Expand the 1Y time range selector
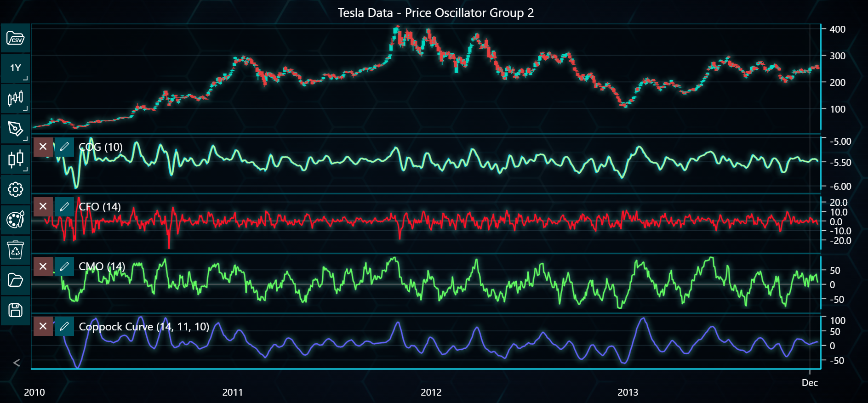The height and width of the screenshot is (403, 868). coord(15,68)
